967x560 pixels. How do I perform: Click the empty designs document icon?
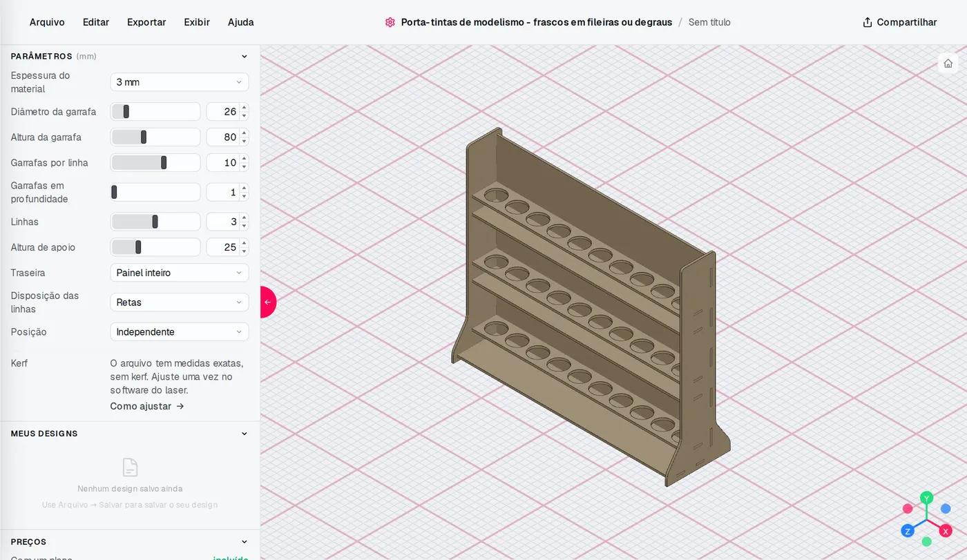click(x=130, y=467)
